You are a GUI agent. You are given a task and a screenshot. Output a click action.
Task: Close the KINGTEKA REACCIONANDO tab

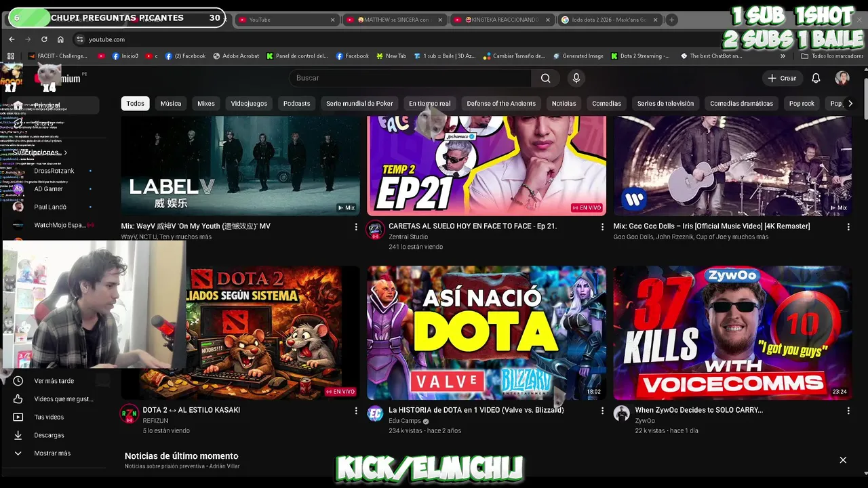click(548, 20)
